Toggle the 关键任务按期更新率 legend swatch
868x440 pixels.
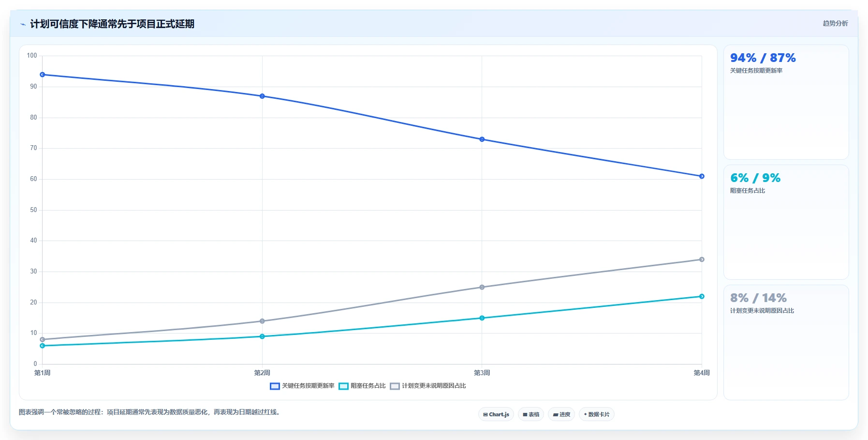(275, 386)
